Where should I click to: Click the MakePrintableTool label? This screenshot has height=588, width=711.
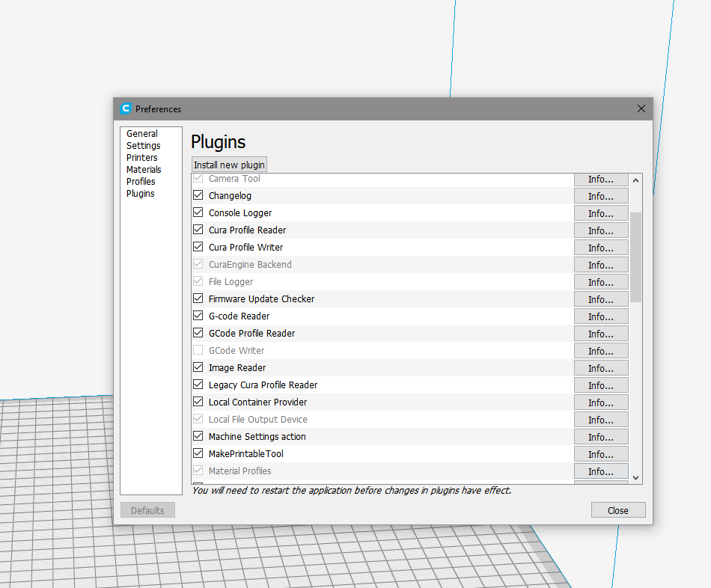245,454
